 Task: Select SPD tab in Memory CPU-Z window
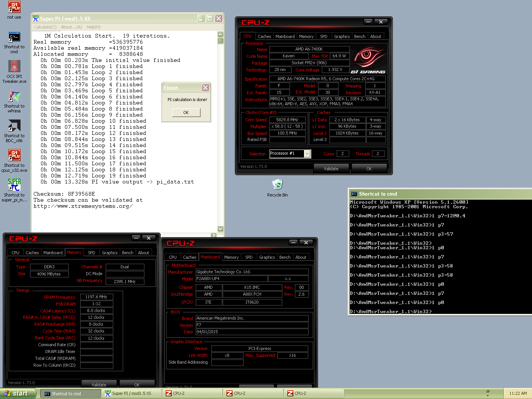coord(92,253)
